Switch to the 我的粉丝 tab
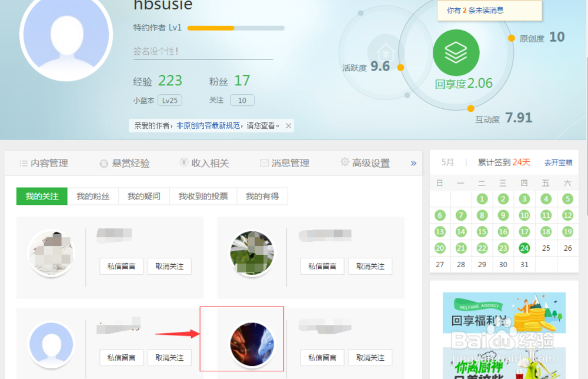The image size is (588, 379). tap(93, 196)
